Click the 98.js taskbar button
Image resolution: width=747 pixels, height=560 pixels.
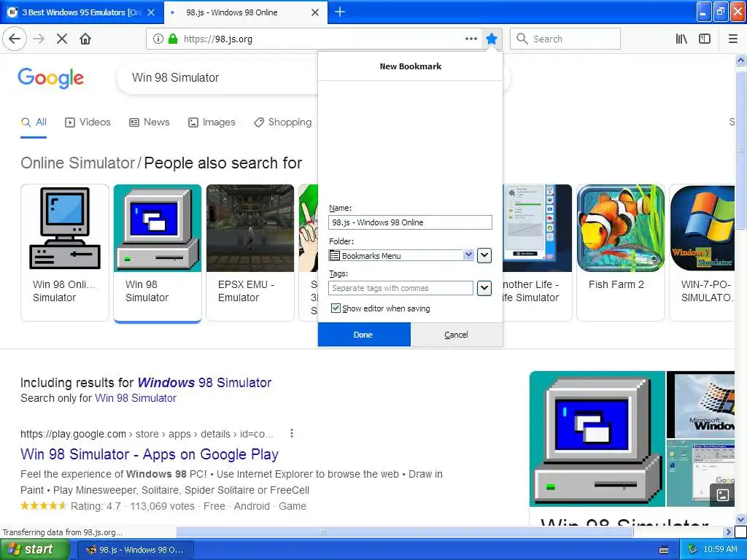[136, 550]
